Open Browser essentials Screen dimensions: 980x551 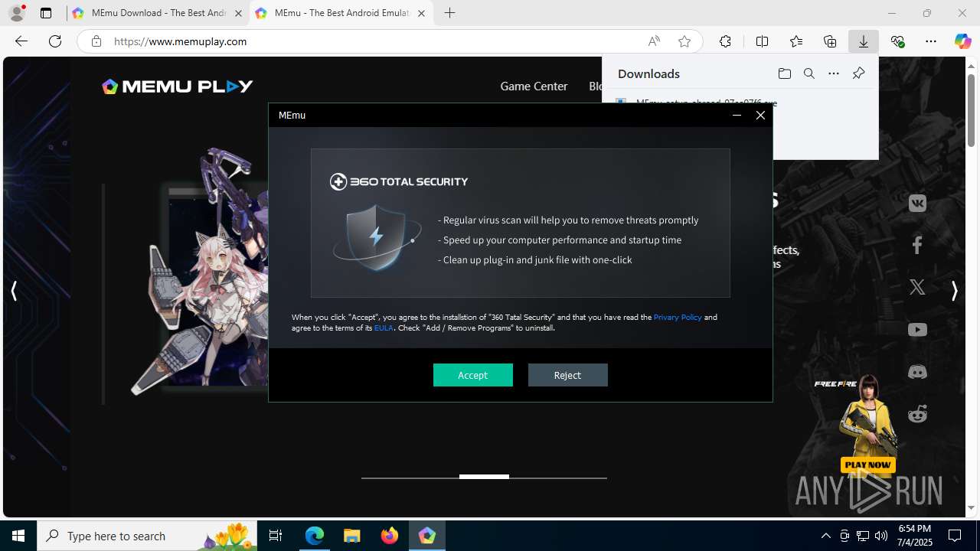click(897, 41)
